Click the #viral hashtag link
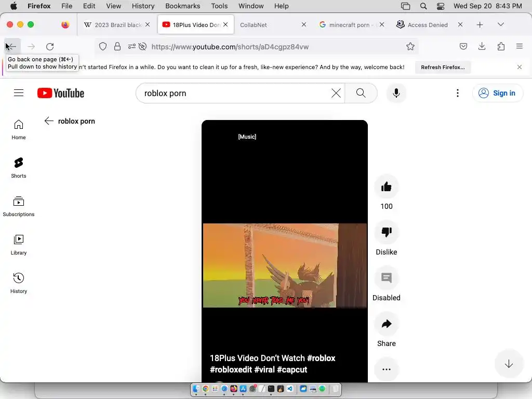Image resolution: width=532 pixels, height=399 pixels. [264, 369]
